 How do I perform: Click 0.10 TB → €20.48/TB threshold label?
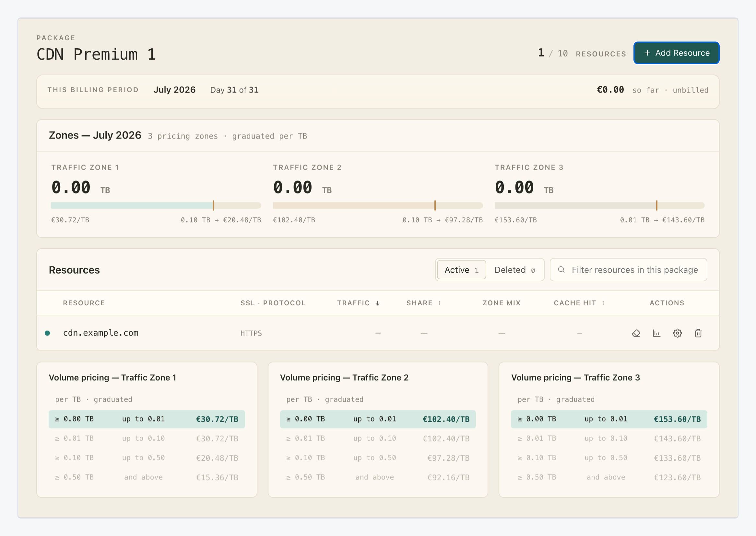tap(221, 220)
